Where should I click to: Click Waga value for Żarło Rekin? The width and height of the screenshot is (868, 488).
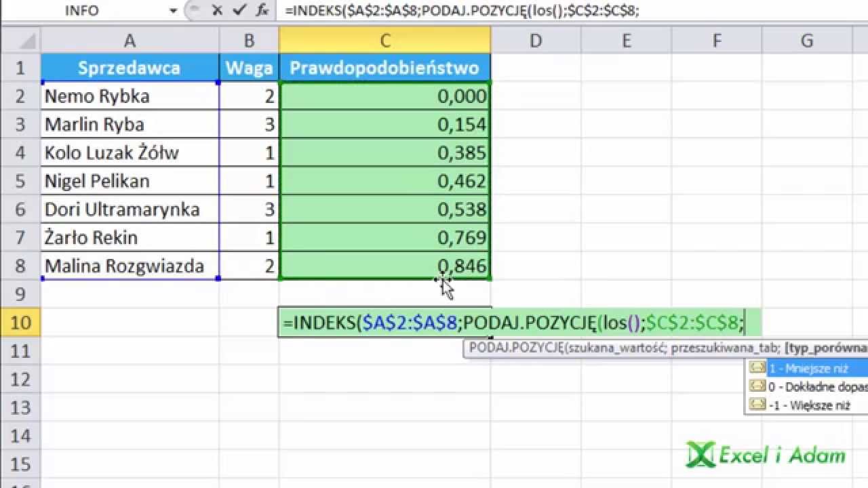249,237
